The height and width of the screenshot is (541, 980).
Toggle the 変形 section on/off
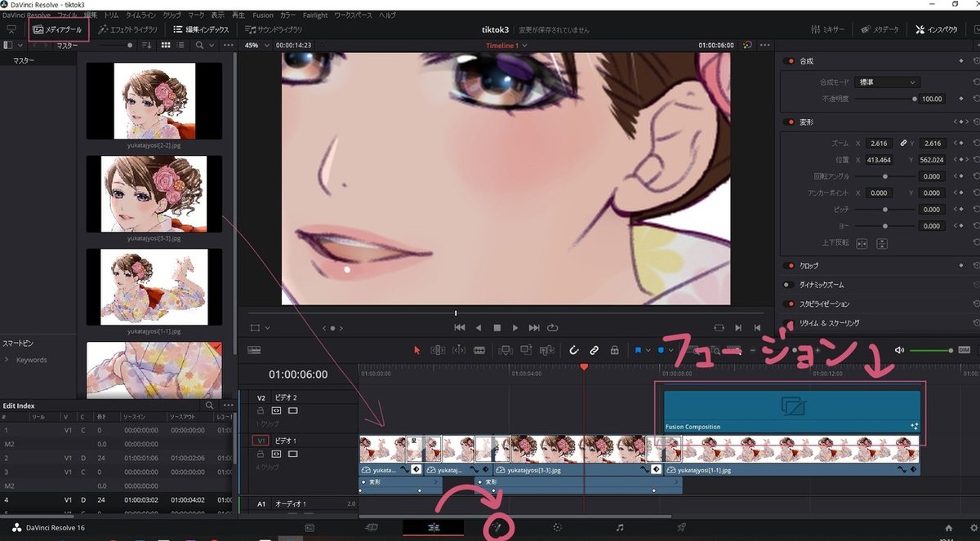pos(789,122)
